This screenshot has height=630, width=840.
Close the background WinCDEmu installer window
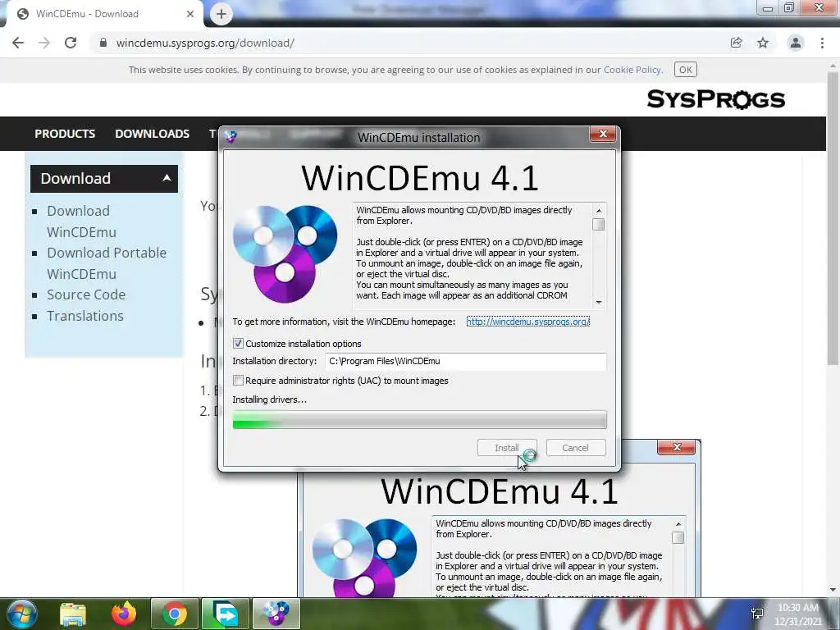pos(677,447)
